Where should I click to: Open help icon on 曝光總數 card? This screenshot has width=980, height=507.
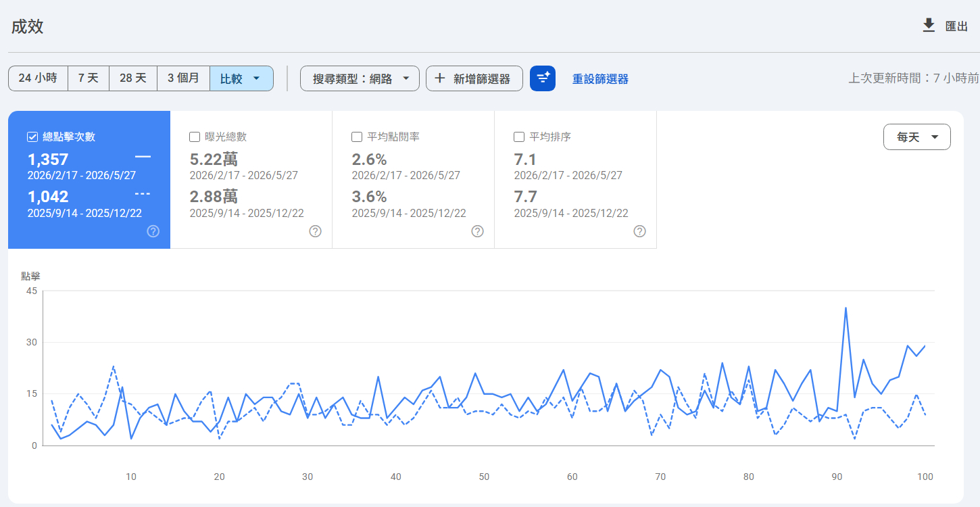coord(316,231)
